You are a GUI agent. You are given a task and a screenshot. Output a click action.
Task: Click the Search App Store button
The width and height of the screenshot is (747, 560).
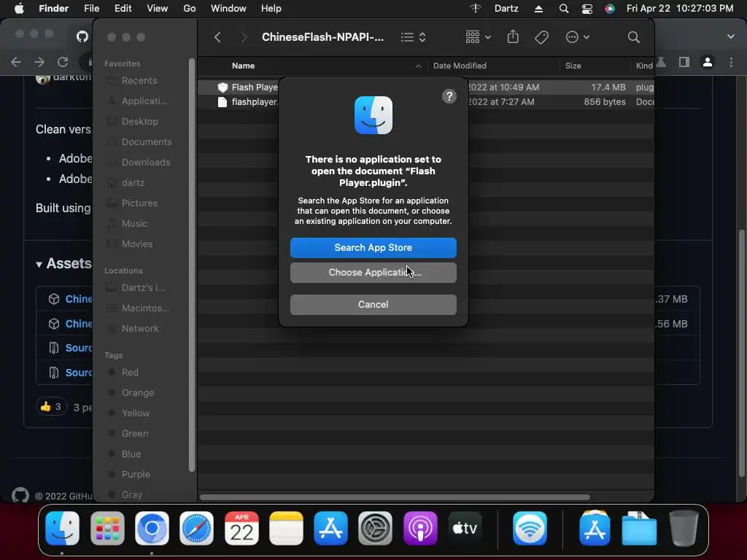[x=373, y=248]
